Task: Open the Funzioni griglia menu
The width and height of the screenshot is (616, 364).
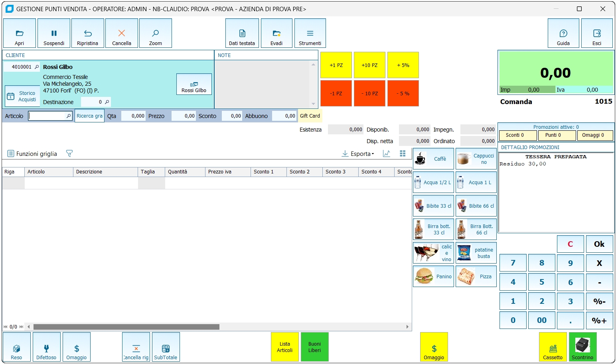Action: pyautogui.click(x=32, y=154)
